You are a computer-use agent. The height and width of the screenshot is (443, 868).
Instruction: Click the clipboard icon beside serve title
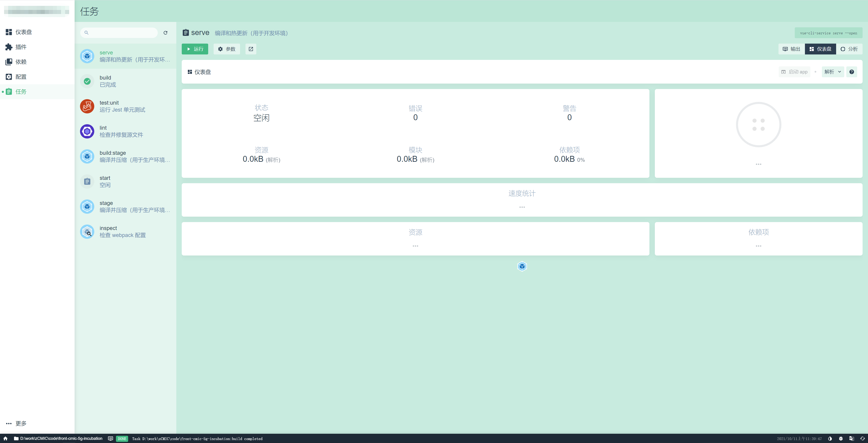[185, 32]
